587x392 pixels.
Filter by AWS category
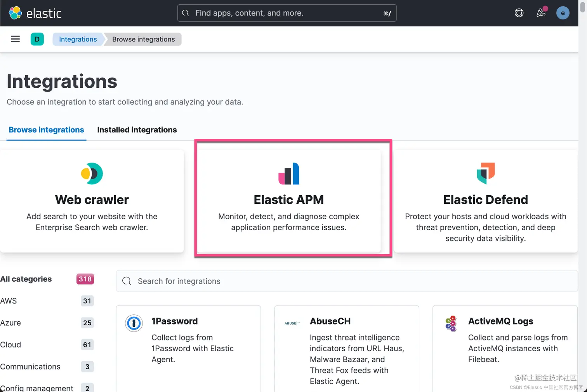coord(9,301)
